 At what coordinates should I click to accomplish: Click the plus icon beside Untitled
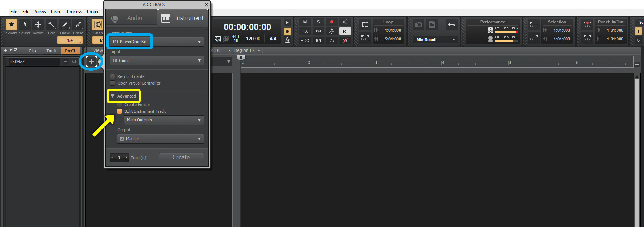click(66, 62)
